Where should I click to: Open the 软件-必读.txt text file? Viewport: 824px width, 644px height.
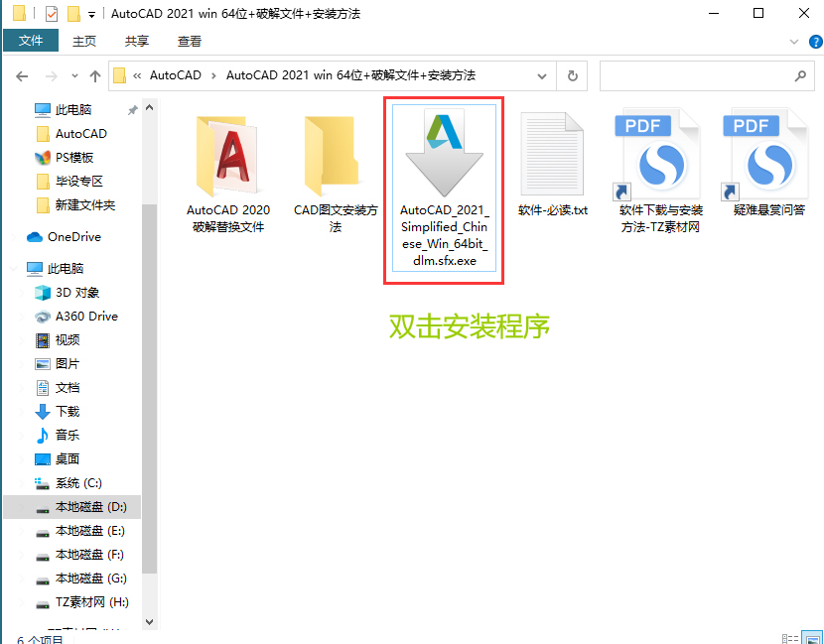(x=552, y=164)
